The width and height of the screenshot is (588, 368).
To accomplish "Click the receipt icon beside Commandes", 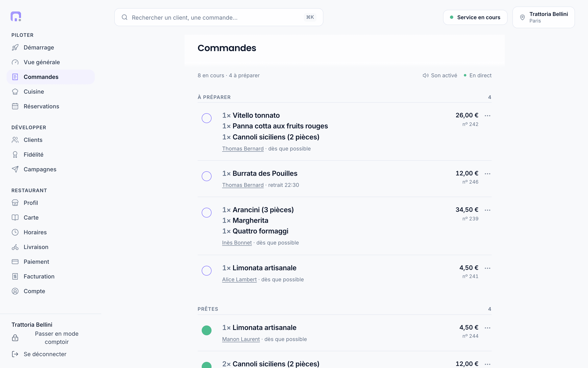I will [x=15, y=77].
